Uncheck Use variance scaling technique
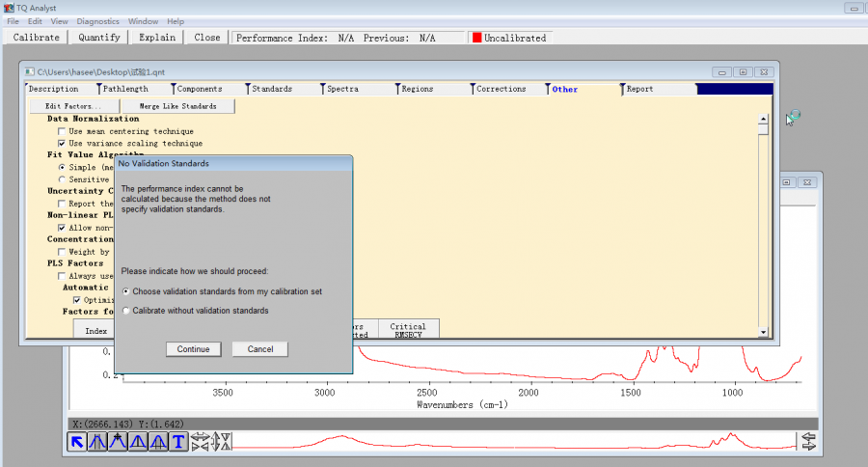 tap(62, 144)
